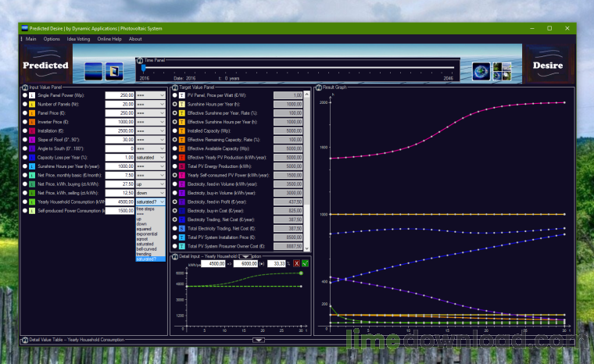Select radio button for Capacity Loss per Year
The image size is (594, 364).
[x=25, y=158]
